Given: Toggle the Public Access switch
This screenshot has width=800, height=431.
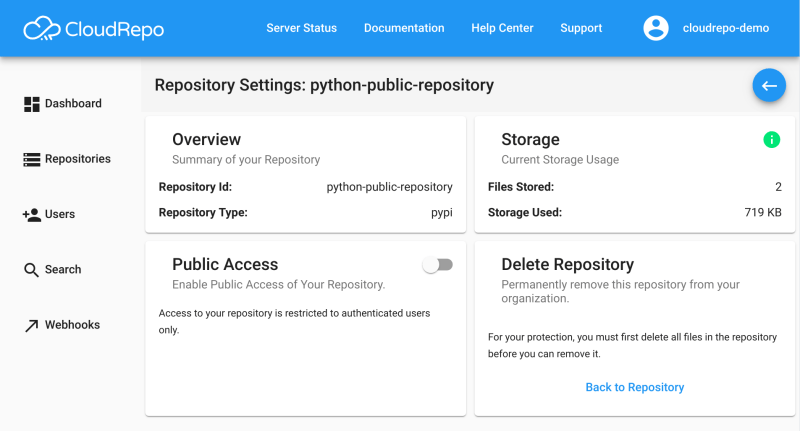Looking at the screenshot, I should [x=438, y=265].
